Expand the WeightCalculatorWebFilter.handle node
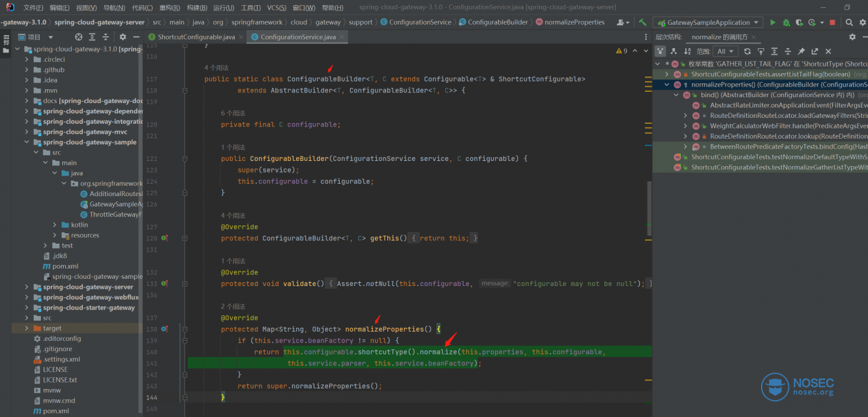 point(685,126)
